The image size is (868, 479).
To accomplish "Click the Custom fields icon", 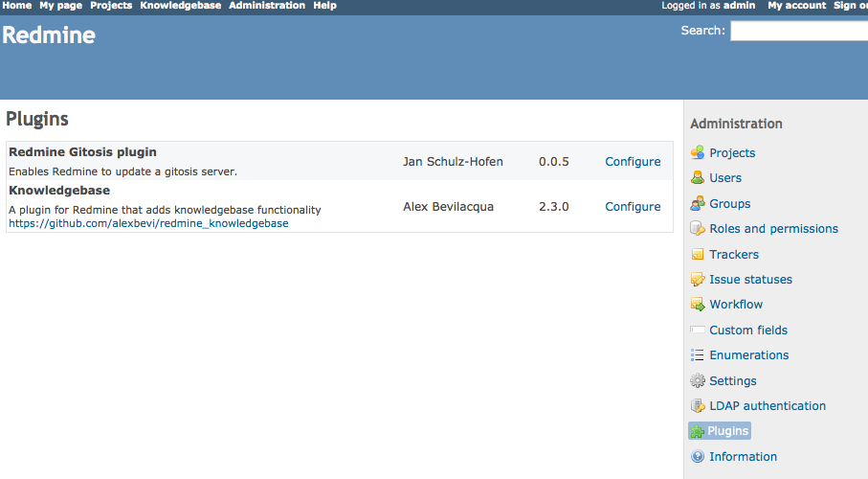I will tap(698, 330).
